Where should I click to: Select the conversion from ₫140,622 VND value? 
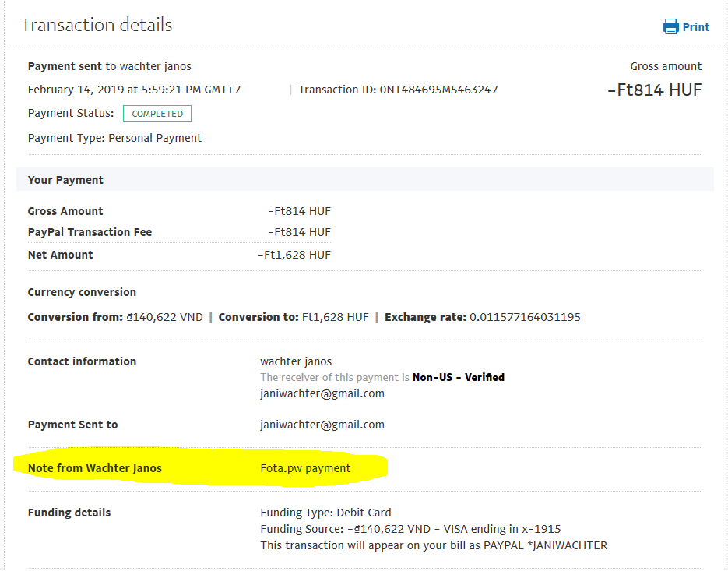click(165, 317)
